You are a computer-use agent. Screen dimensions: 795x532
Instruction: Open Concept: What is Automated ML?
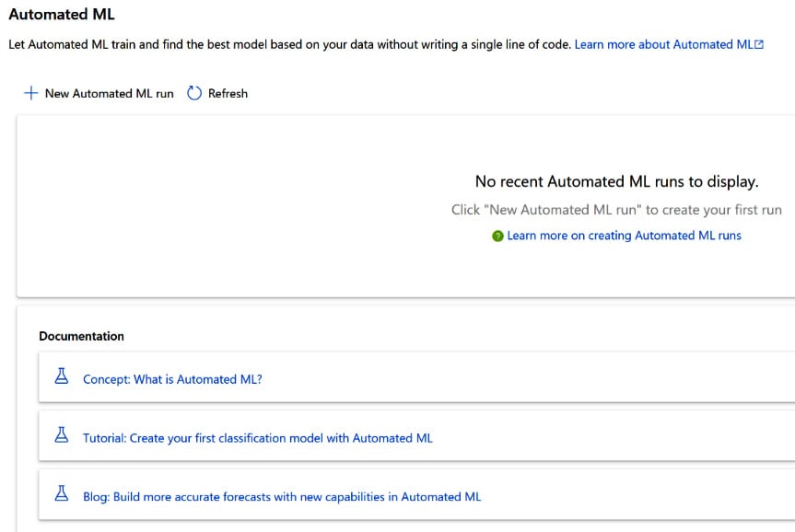tap(172, 379)
